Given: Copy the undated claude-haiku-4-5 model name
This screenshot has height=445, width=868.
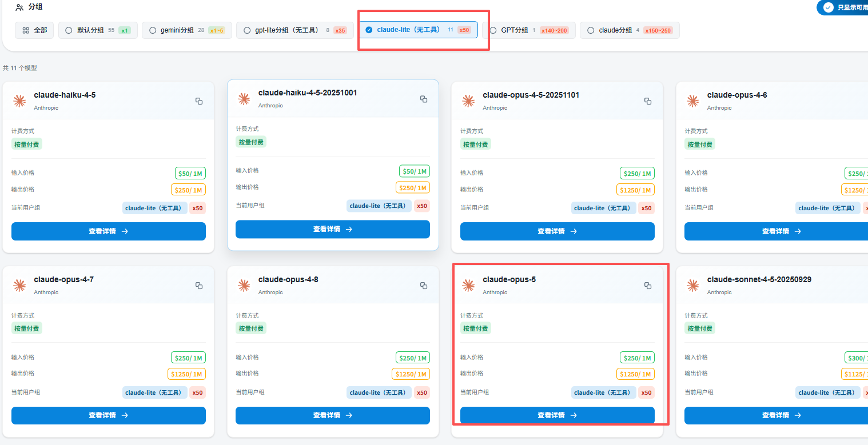Looking at the screenshot, I should point(199,101).
